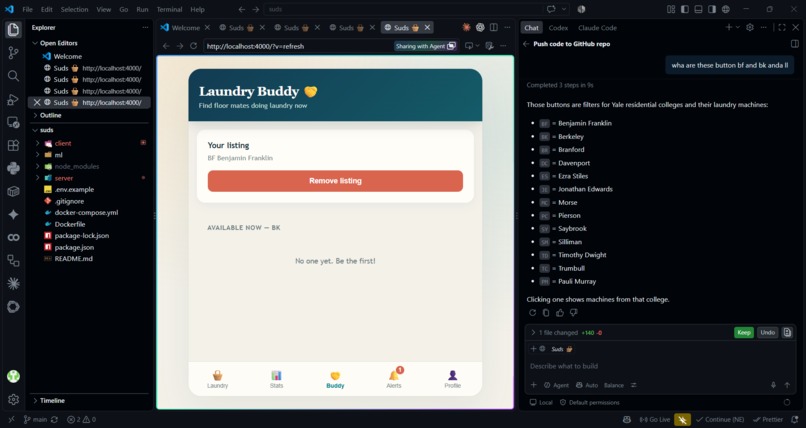
Task: Click the orange Claude icon in editor toolbar
Action: 466,27
